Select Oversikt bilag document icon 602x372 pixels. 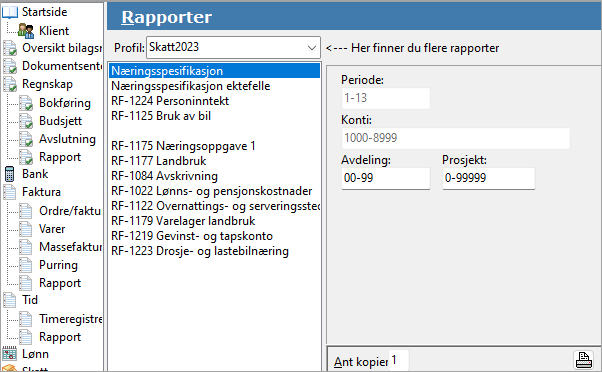[10, 48]
